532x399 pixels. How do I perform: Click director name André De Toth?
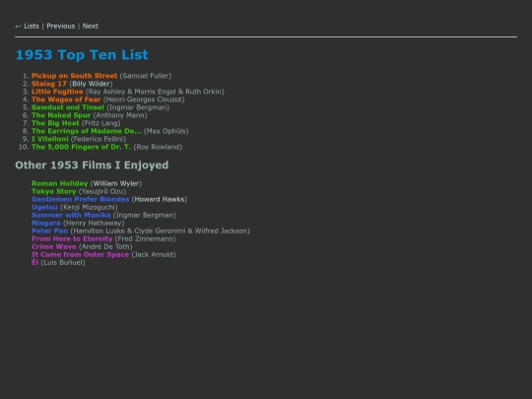click(105, 246)
